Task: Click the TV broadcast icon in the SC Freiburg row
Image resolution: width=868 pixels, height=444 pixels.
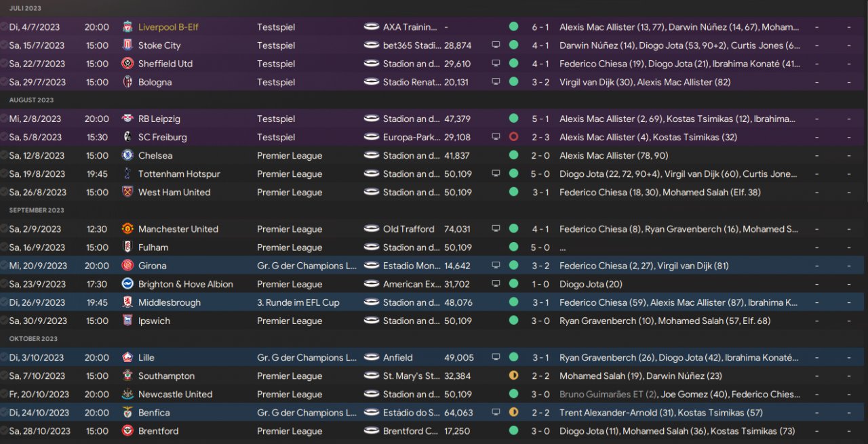Action: point(496,137)
